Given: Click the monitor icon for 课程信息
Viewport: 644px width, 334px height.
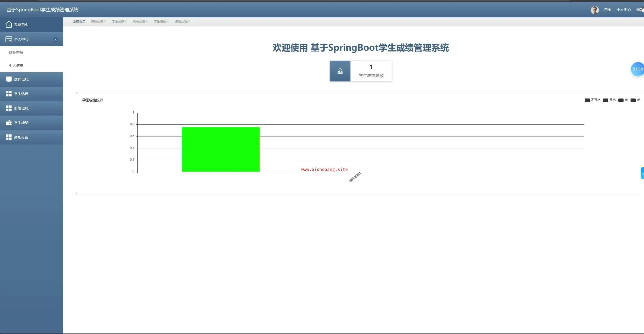Looking at the screenshot, I should pyautogui.click(x=9, y=79).
